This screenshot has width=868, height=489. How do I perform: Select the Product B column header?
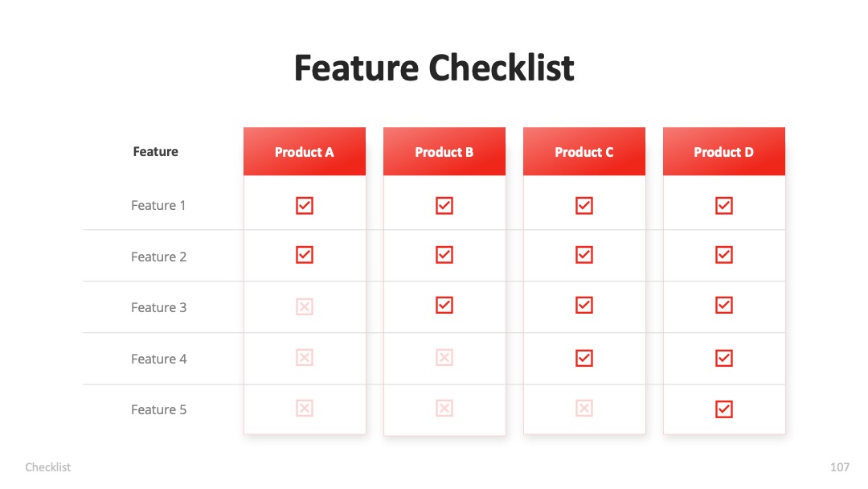coord(444,151)
